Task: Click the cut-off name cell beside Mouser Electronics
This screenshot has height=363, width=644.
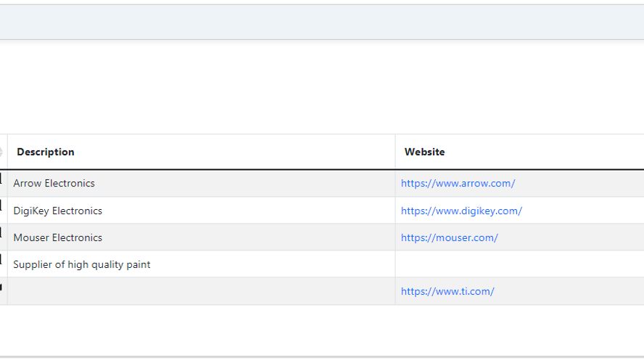Action: click(x=4, y=237)
